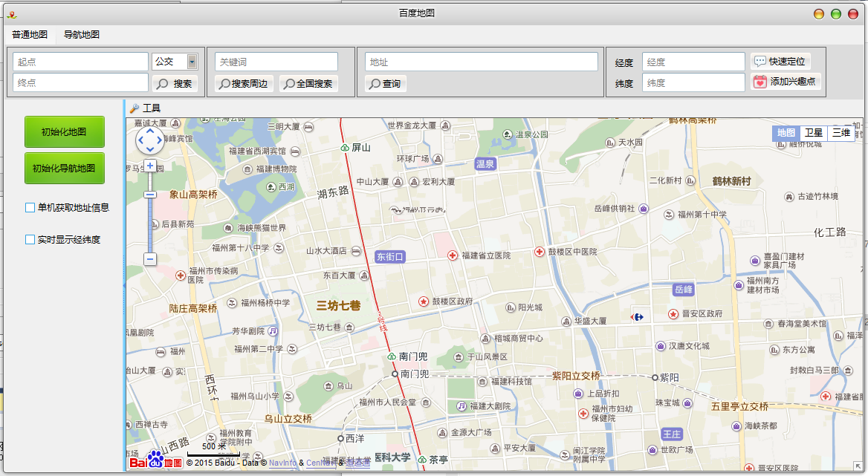Click the 岳峰供销社 shopping icon

tap(644, 209)
